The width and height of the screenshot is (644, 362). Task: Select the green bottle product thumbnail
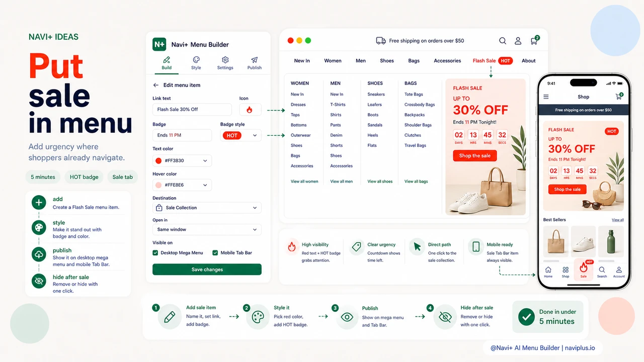[611, 242]
